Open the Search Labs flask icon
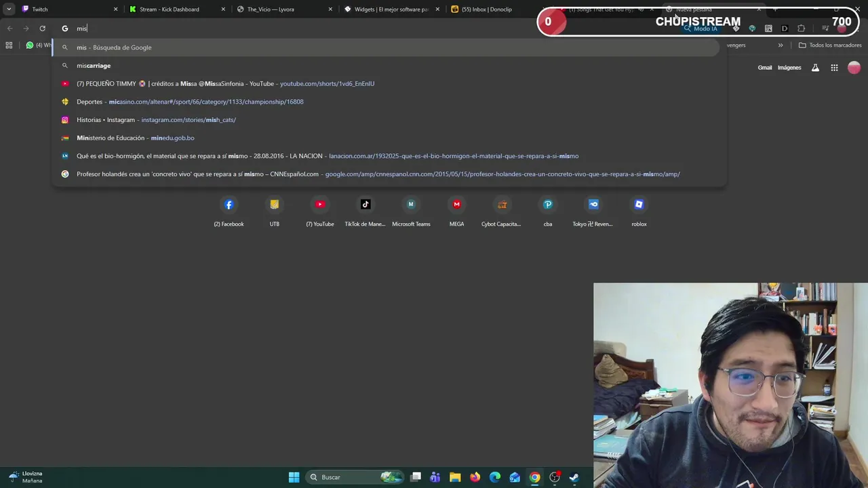This screenshot has width=868, height=488. (815, 68)
